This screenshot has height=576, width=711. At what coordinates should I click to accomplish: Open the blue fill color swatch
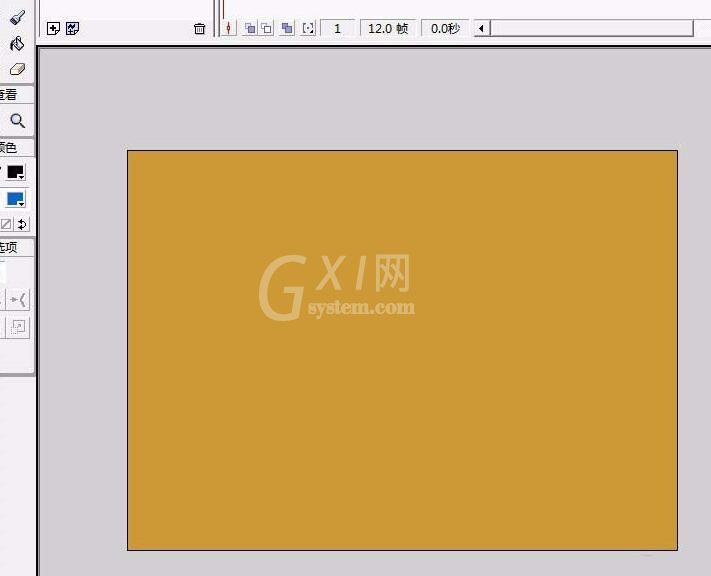point(15,199)
